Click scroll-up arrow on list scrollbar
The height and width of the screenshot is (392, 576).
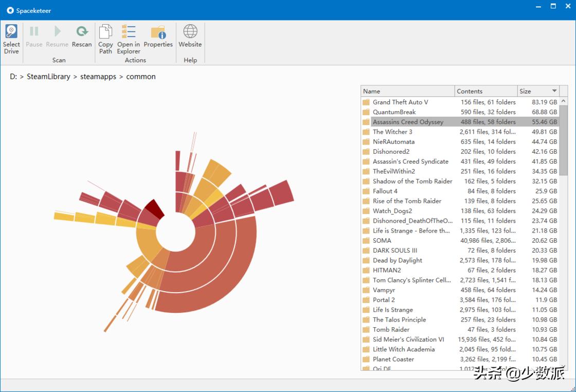click(x=563, y=101)
